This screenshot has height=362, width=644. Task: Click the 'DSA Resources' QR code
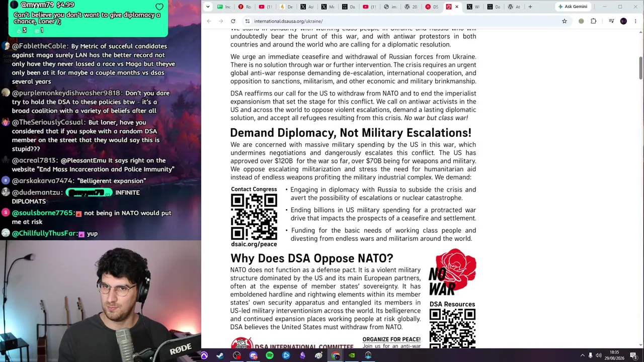[x=452, y=328]
